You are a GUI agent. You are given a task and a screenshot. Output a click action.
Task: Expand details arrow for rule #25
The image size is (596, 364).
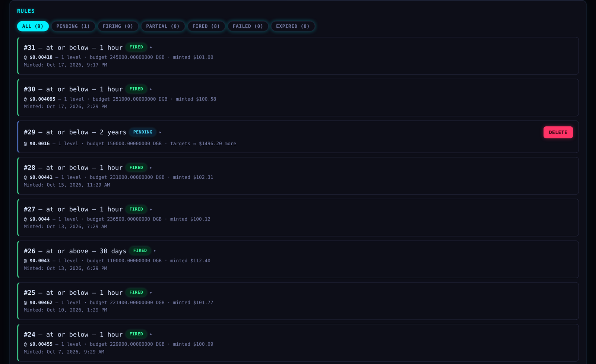click(151, 292)
